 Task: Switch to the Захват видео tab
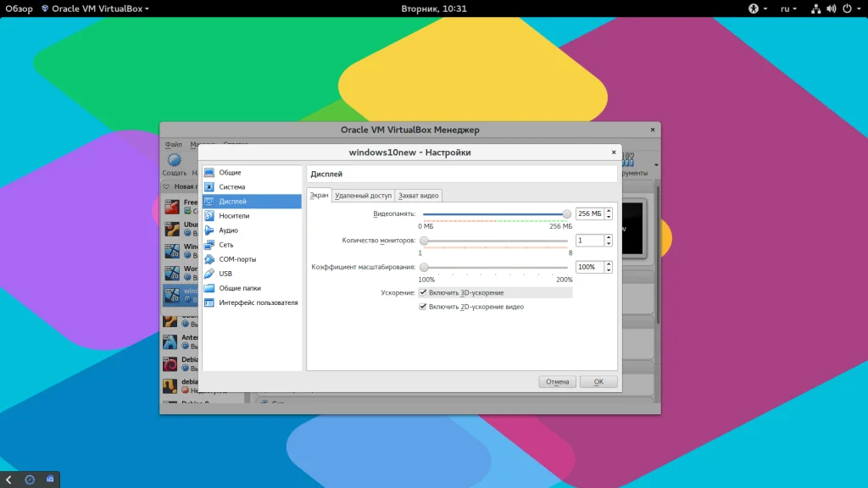tap(418, 196)
